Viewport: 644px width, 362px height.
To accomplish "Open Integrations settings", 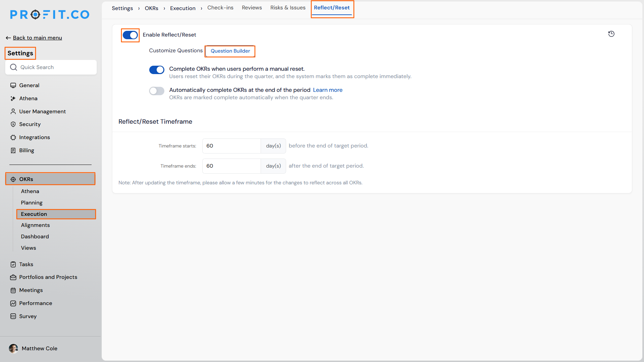I will click(x=35, y=137).
